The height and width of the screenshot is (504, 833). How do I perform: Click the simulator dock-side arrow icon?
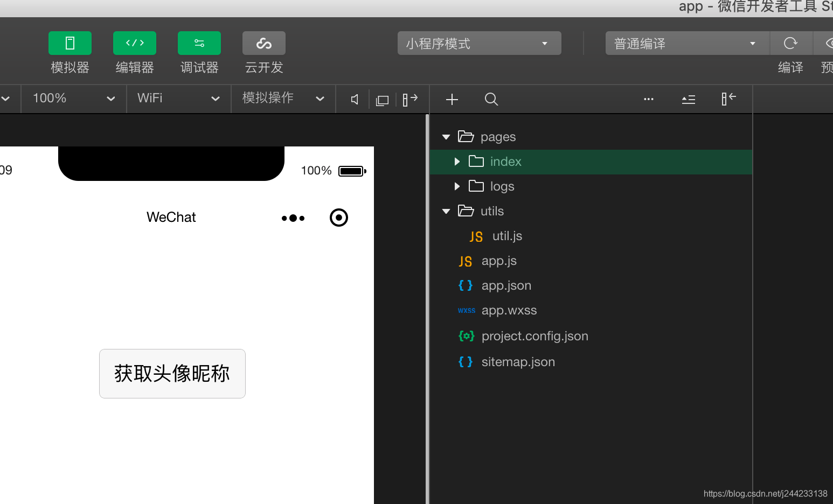click(411, 99)
